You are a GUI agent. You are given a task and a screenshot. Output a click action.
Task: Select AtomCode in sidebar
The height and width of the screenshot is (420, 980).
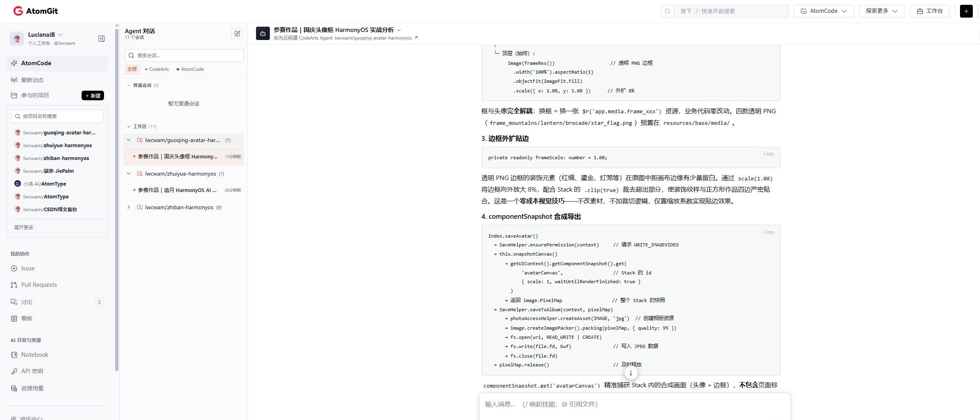click(x=57, y=63)
